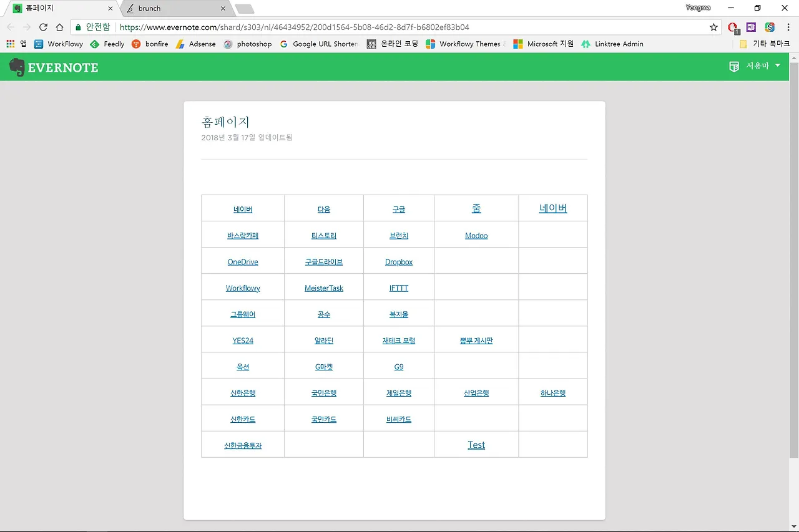Click the Test link
The width and height of the screenshot is (799, 532).
tap(476, 445)
